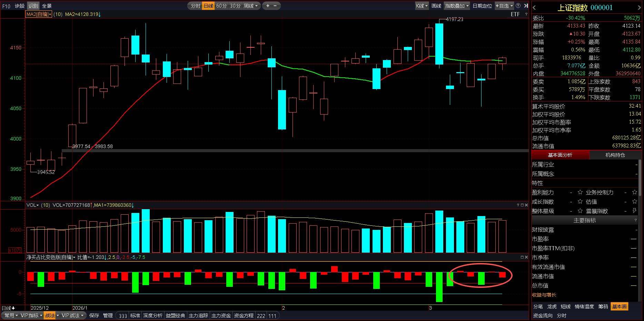Click the zoom-in plus icon in chart toolbar
644x321 pixels.
tap(268, 6)
